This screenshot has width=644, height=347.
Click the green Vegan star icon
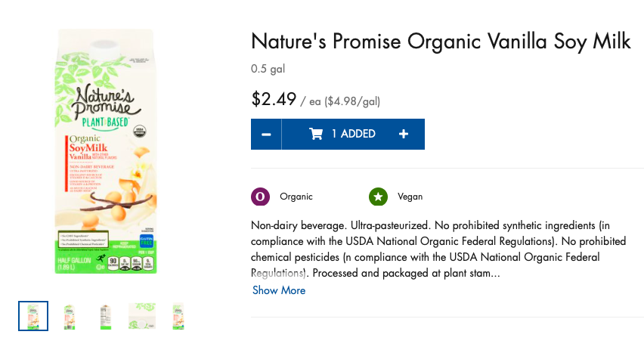click(378, 197)
